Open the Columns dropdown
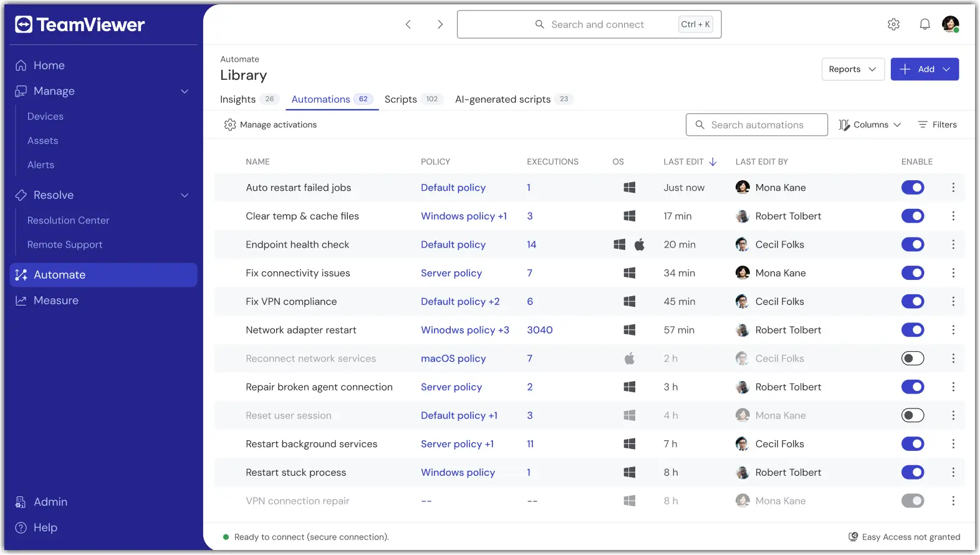 tap(870, 125)
